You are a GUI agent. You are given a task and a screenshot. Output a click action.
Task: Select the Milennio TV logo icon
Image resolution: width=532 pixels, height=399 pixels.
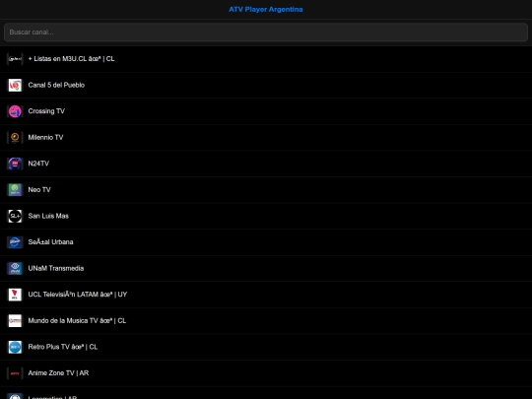[15, 137]
